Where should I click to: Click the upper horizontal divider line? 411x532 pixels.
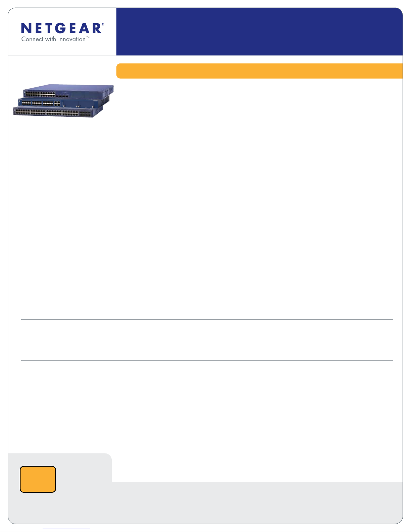(x=207, y=319)
